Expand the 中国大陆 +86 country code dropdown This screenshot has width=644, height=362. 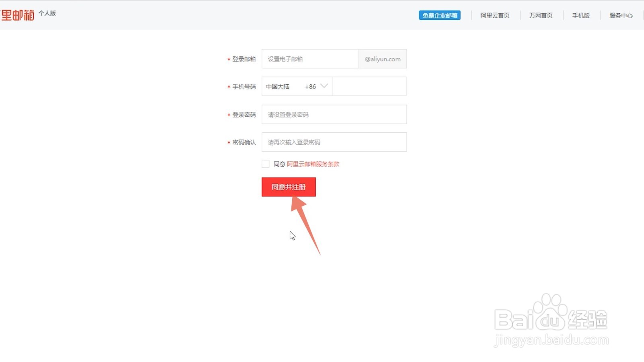(x=297, y=86)
